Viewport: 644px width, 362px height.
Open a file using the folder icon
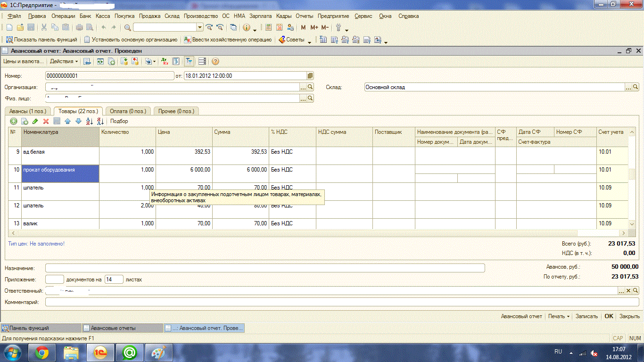[20, 27]
